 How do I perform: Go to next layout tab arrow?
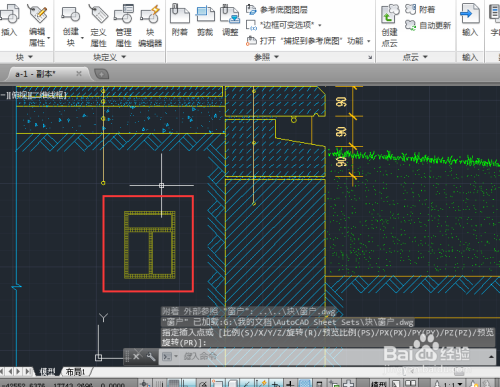[x=18, y=371]
